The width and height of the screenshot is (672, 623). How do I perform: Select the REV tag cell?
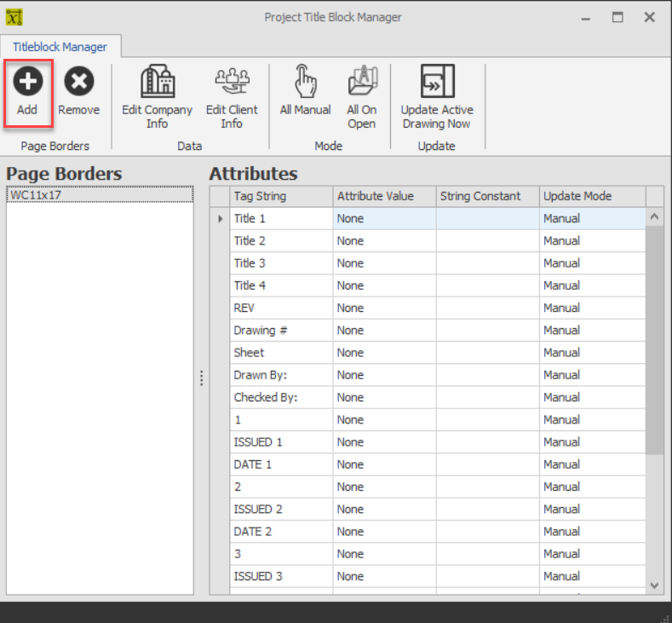click(281, 308)
